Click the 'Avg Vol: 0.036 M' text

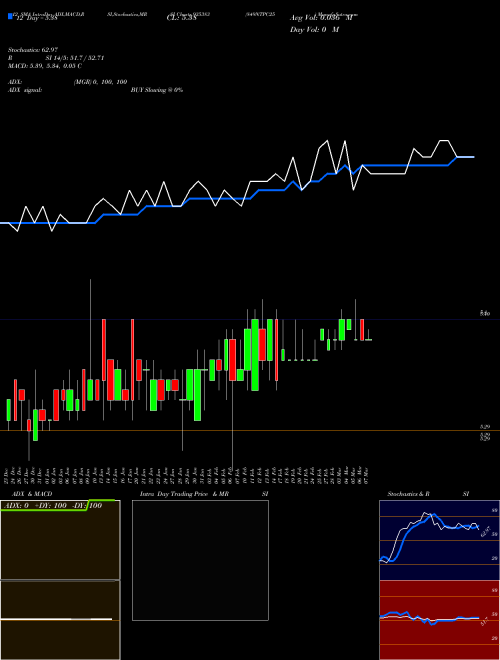(x=321, y=18)
